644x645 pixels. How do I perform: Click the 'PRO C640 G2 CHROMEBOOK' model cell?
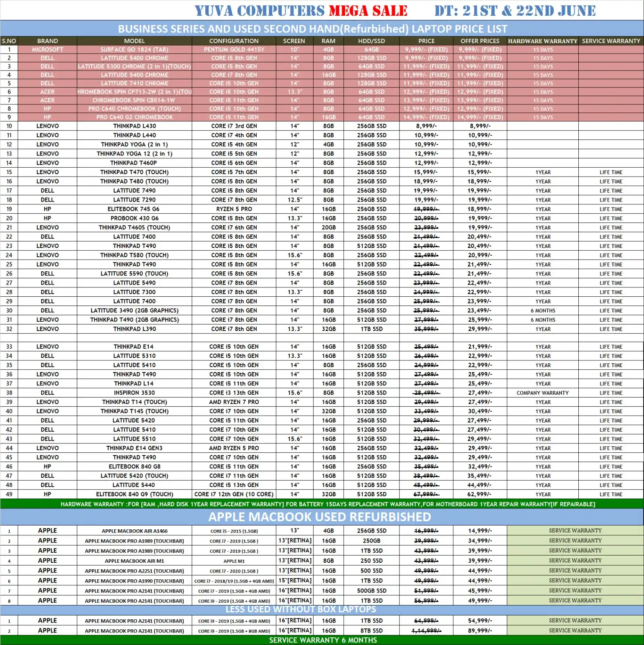coord(135,117)
